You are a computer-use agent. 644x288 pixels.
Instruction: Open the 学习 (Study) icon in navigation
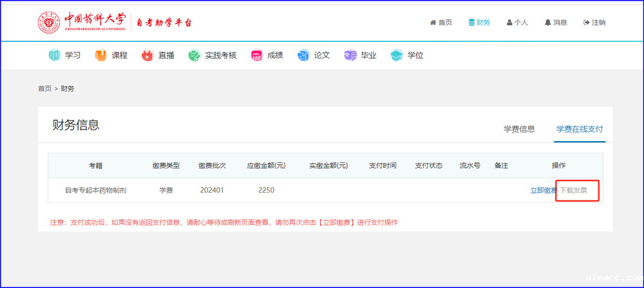pyautogui.click(x=54, y=55)
